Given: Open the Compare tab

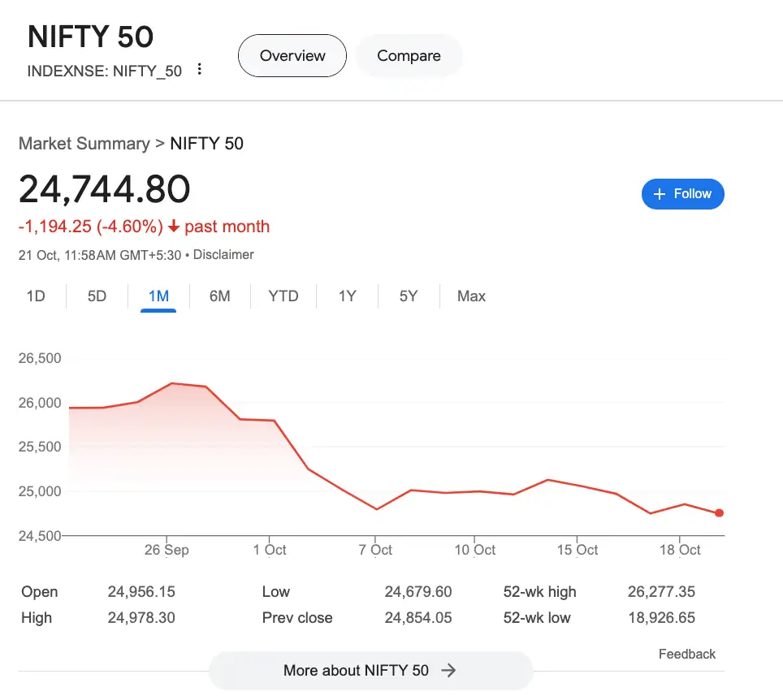Looking at the screenshot, I should point(409,56).
